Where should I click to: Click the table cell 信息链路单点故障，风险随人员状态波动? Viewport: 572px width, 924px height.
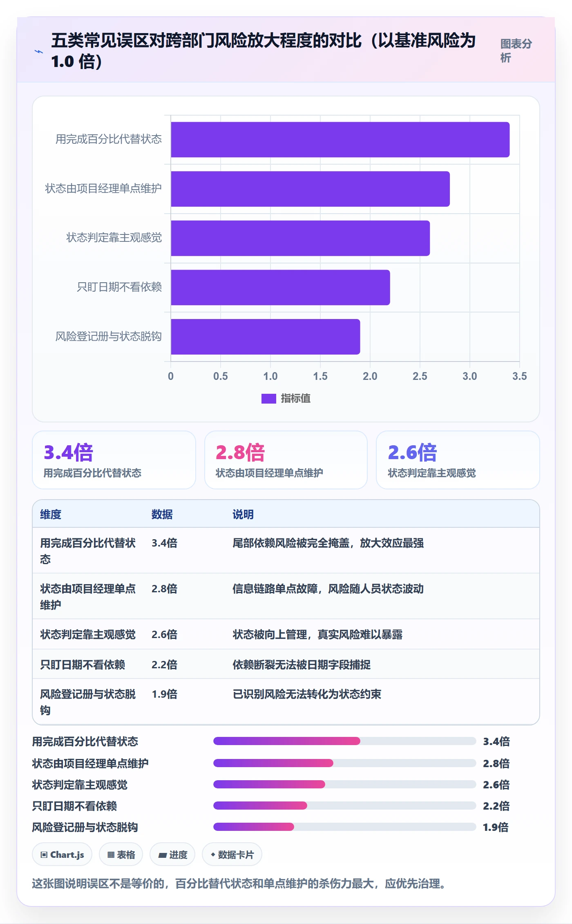pos(328,589)
